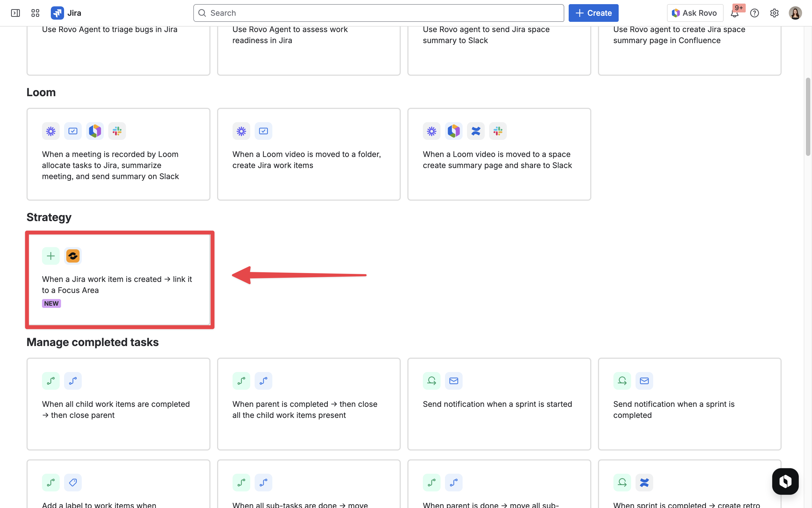Open 'When sprint is completed create retro' card

689,484
